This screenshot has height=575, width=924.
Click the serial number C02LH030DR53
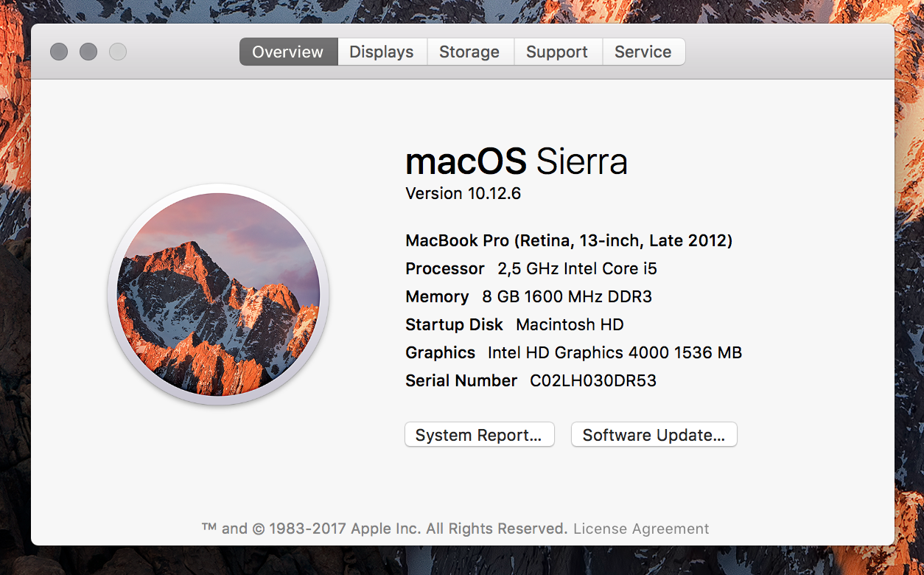coord(593,380)
